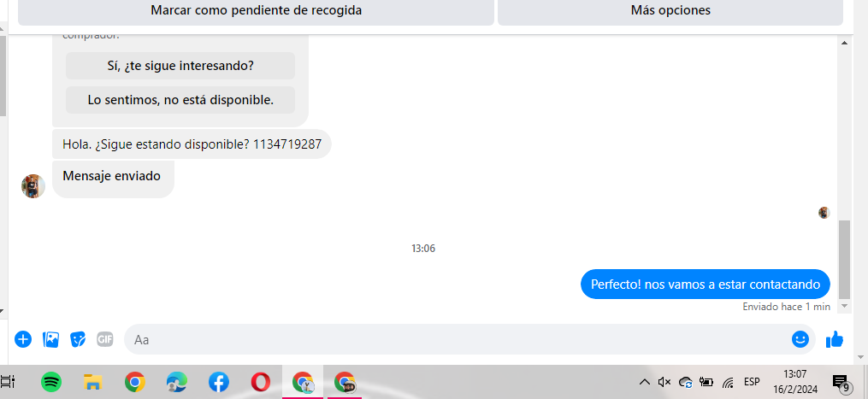
Task: Choose reply "Lo sentimos, no está disponible."
Action: click(x=180, y=100)
